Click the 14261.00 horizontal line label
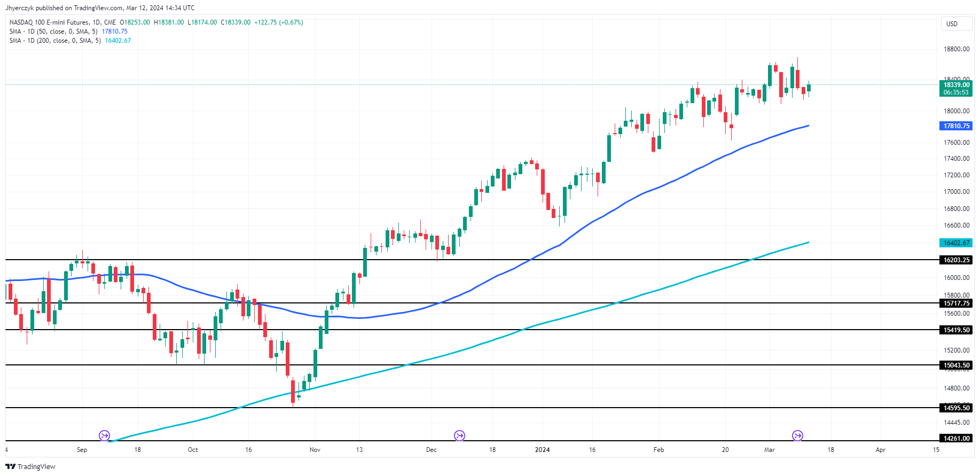The image size is (980, 476). pos(956,439)
